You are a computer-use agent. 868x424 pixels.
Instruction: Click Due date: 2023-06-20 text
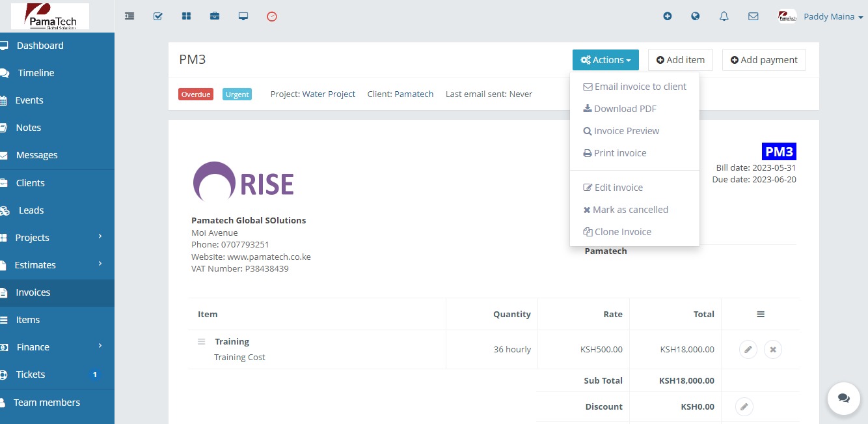click(x=754, y=180)
